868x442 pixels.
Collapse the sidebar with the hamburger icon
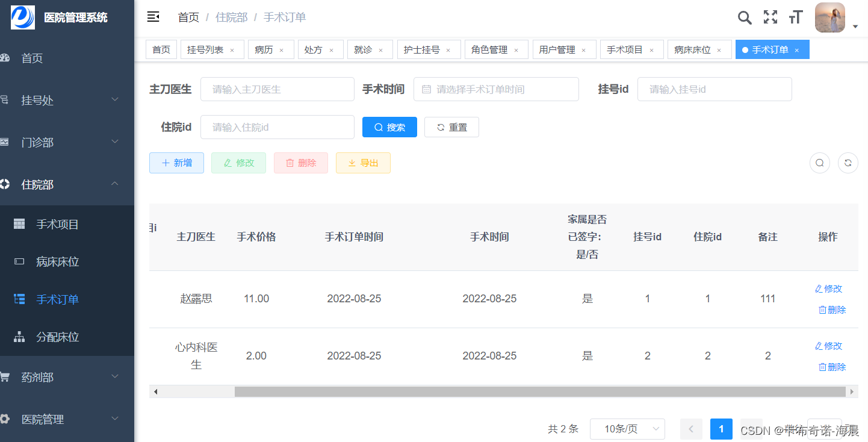[x=153, y=17]
